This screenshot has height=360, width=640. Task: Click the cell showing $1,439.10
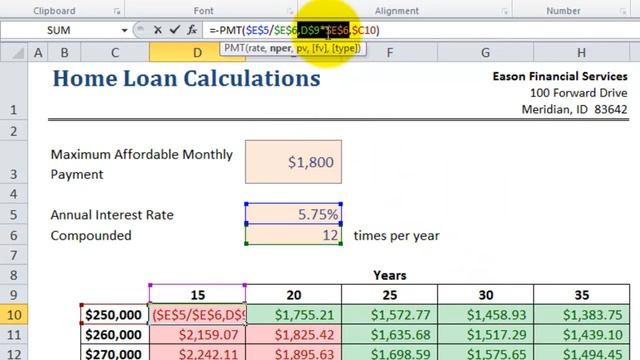pos(582,335)
